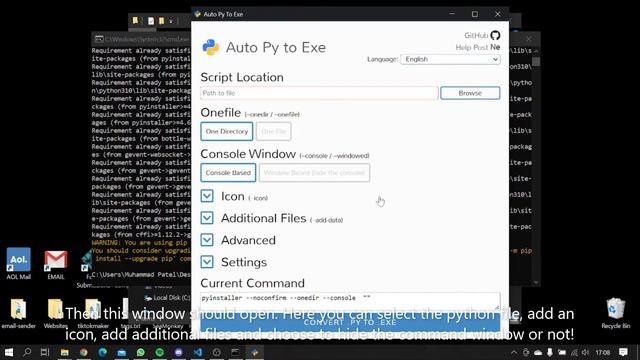This screenshot has height=360, width=640.
Task: Click Browse to pick a Python script
Action: (x=470, y=93)
